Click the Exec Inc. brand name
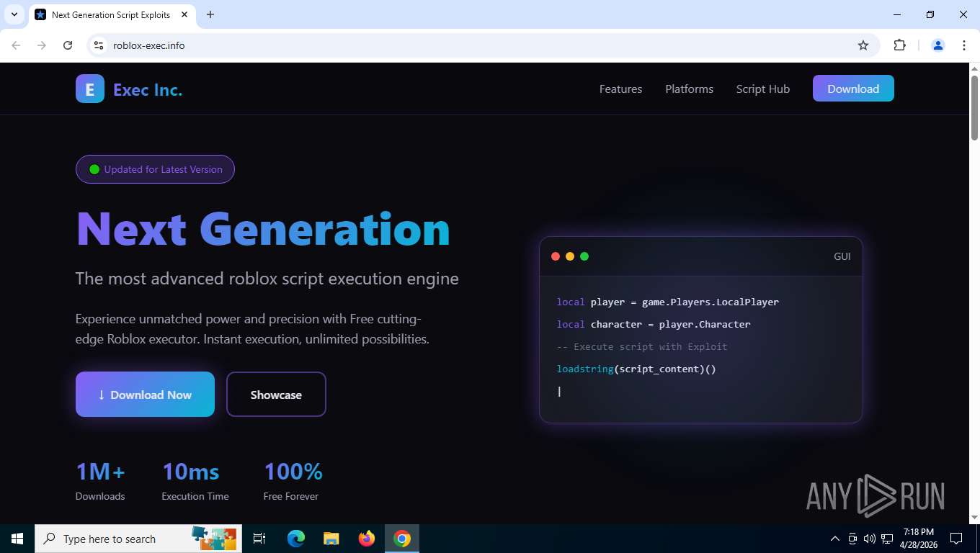The height and width of the screenshot is (553, 980). (148, 90)
